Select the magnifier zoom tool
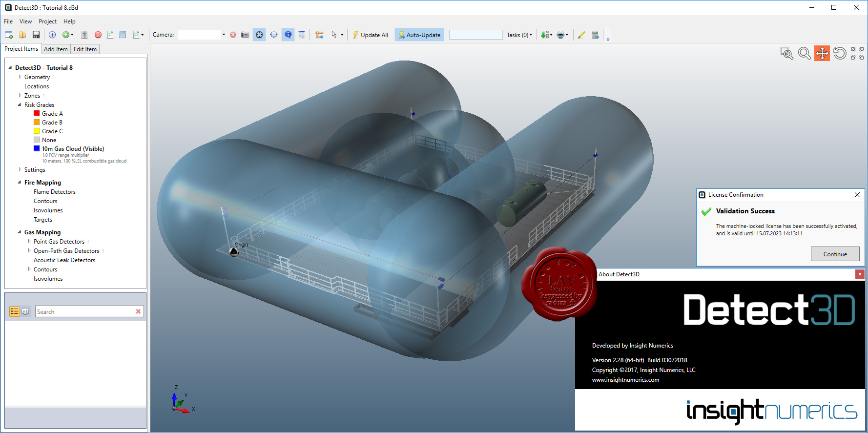This screenshot has width=868, height=433. 805,53
